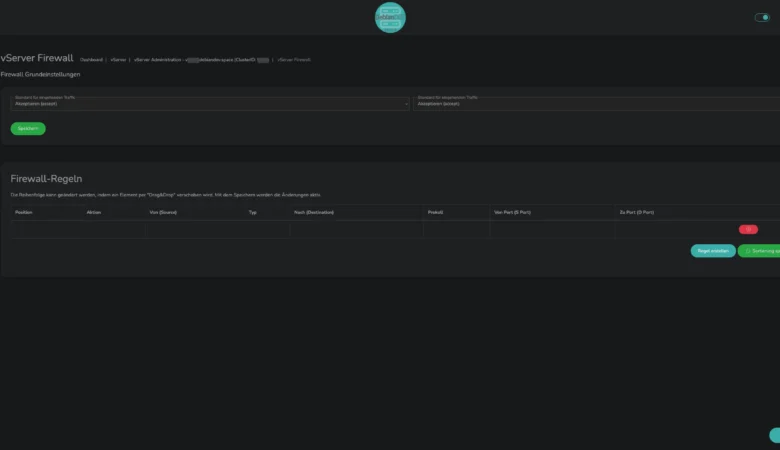
Task: Click the Firewall-Regeln heading
Action: click(x=46, y=179)
